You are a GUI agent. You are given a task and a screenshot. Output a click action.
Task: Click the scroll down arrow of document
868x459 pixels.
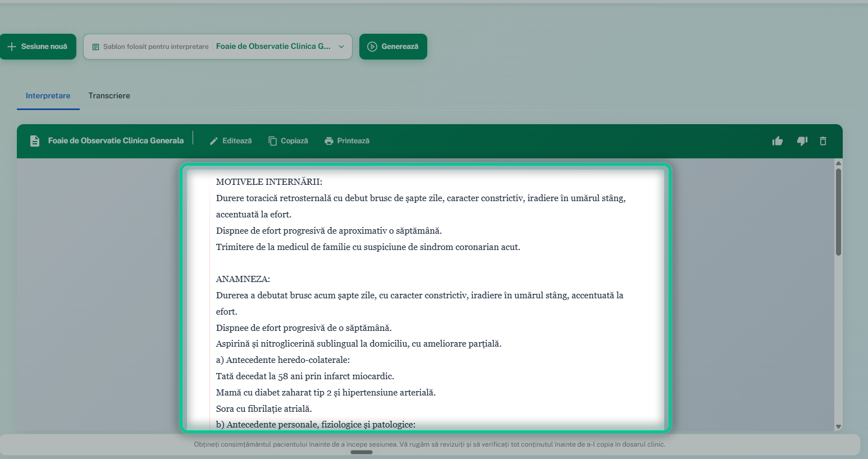(838, 427)
